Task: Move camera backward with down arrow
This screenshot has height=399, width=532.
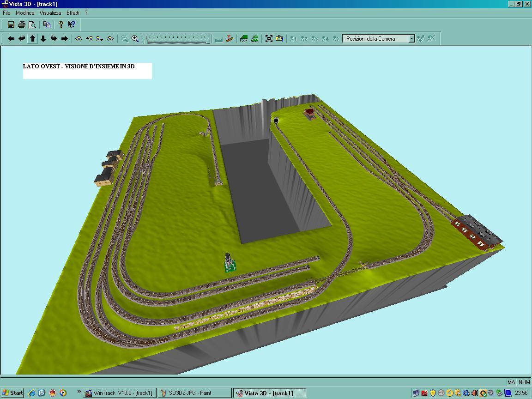Action: [x=43, y=39]
